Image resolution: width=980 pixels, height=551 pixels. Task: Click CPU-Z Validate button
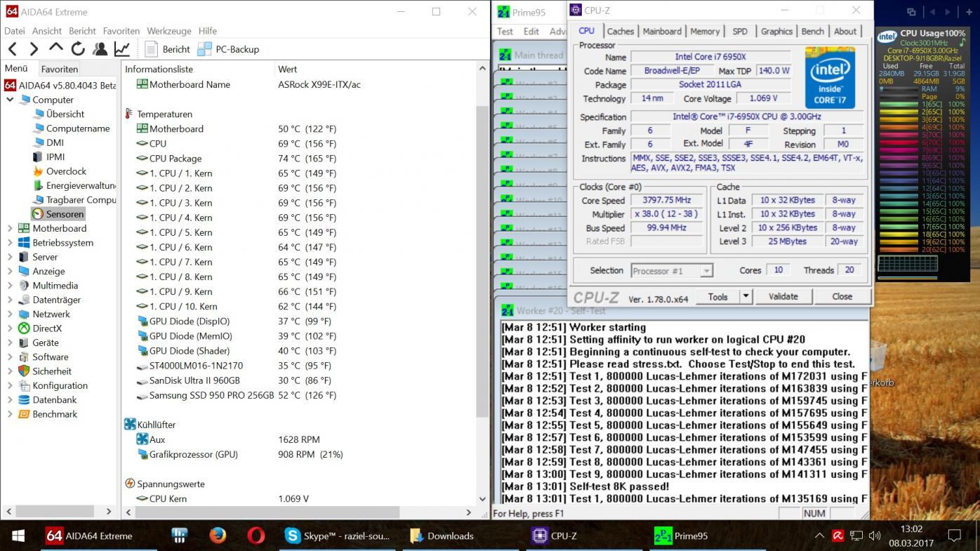(783, 297)
